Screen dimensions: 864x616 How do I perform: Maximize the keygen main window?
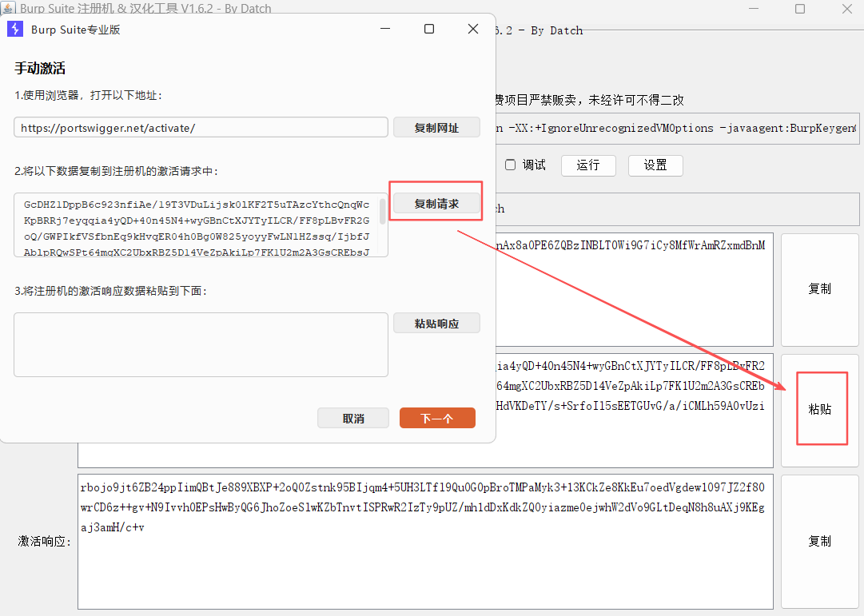tap(800, 9)
